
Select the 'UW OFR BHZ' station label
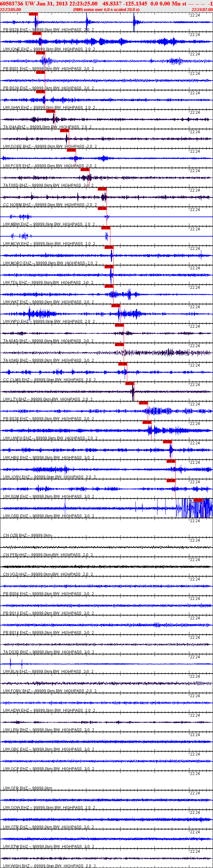[x=16, y=789]
